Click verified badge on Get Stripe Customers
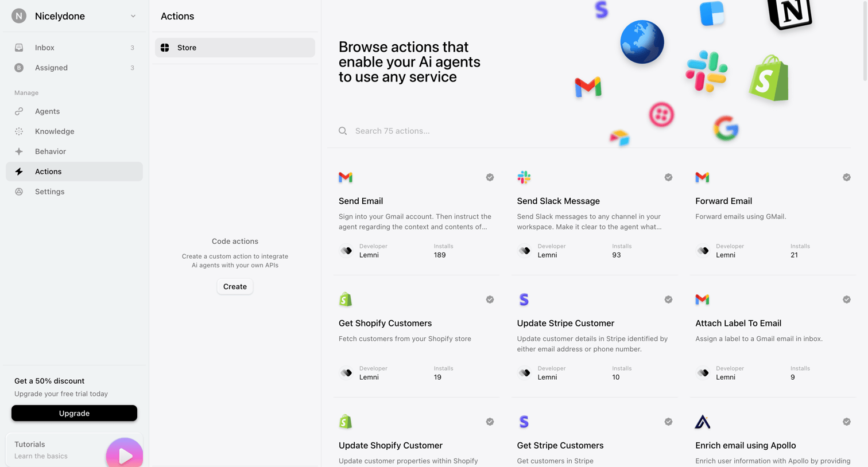 click(668, 422)
